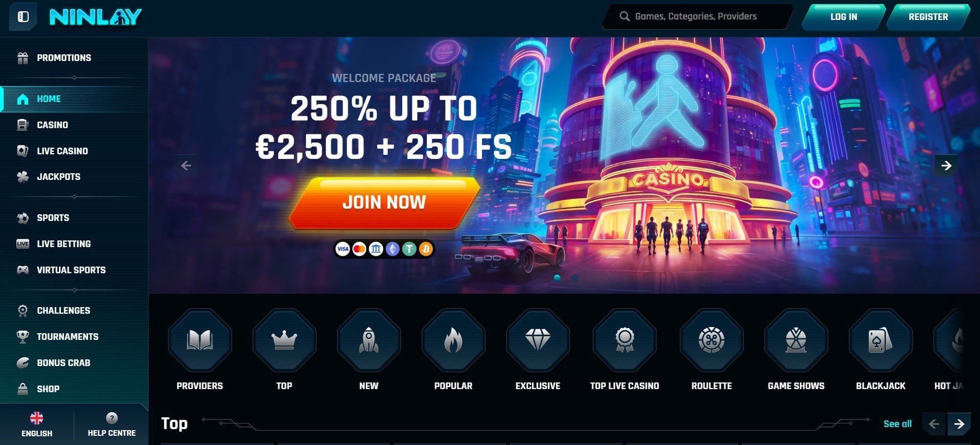Open the New rocket category icon
Viewport: 980px width, 445px height.
point(369,340)
